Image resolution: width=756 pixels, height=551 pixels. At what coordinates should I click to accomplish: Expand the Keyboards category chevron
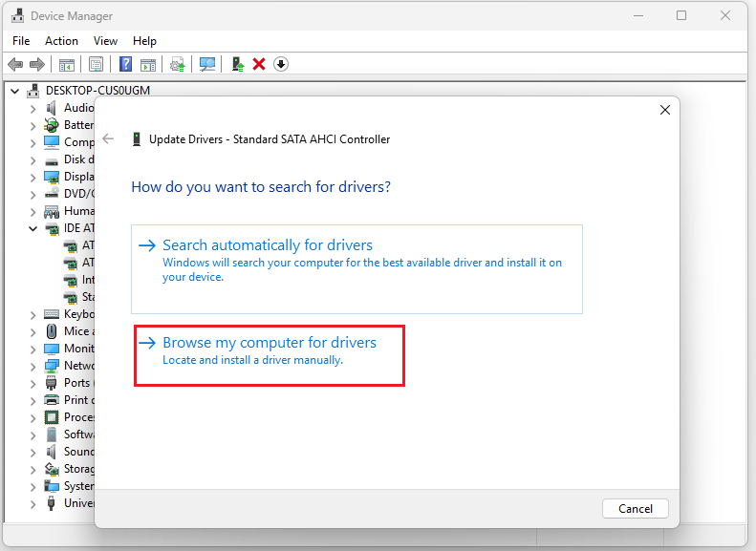(x=32, y=315)
